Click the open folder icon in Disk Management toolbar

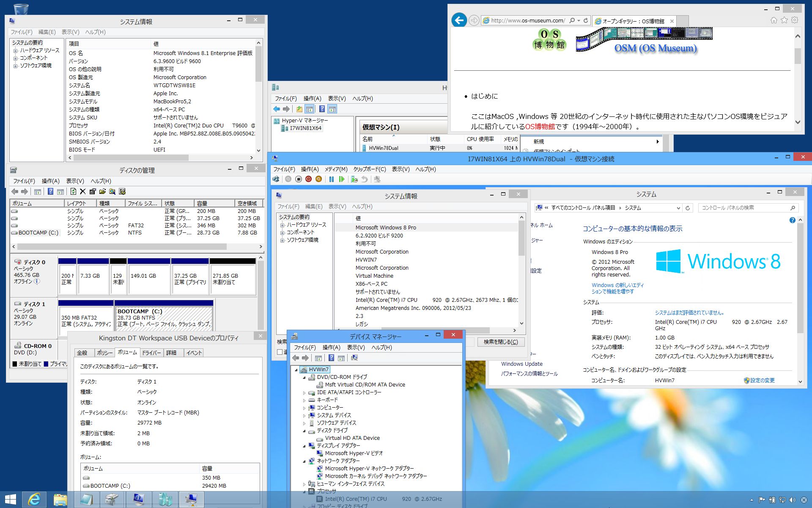tap(102, 191)
